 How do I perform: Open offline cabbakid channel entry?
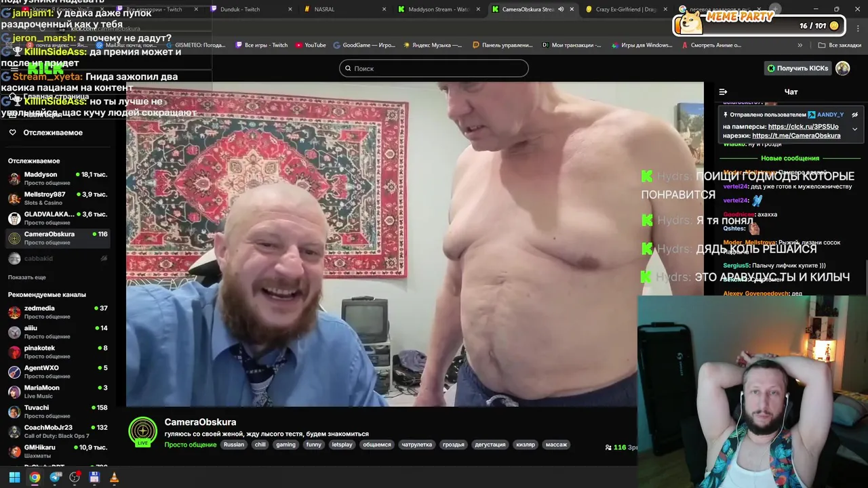58,258
